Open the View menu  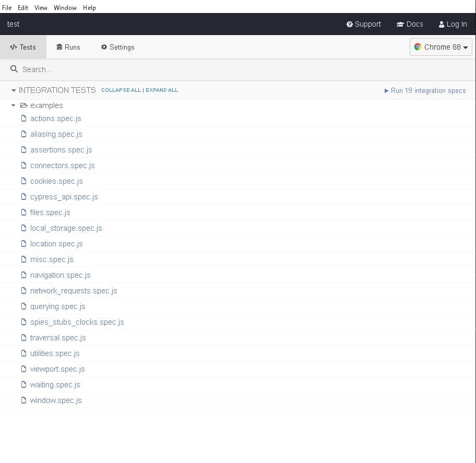(41, 8)
